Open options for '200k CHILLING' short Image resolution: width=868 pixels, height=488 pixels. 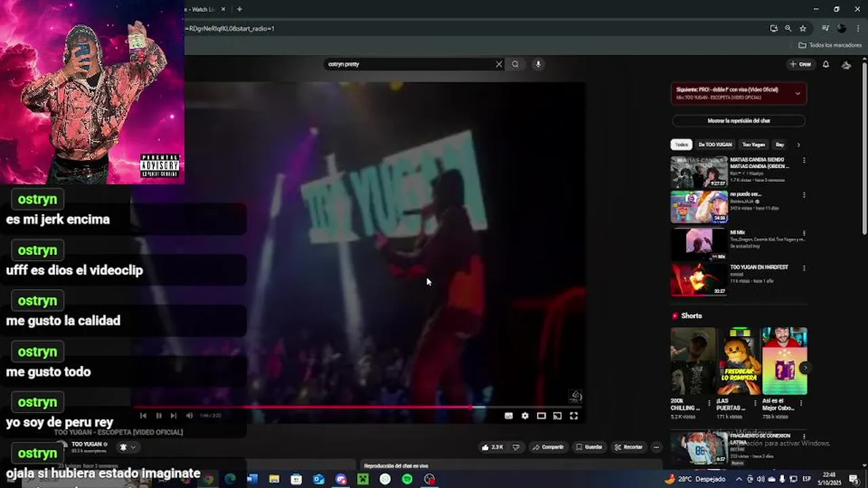pyautogui.click(x=709, y=403)
